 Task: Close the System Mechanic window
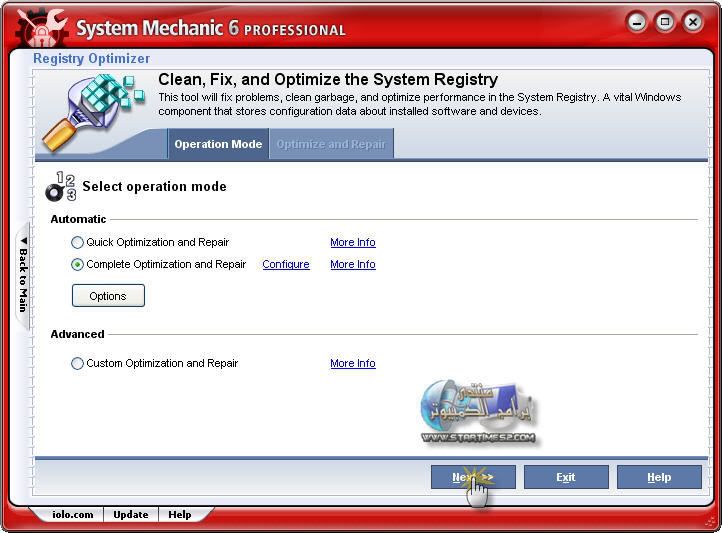click(693, 22)
